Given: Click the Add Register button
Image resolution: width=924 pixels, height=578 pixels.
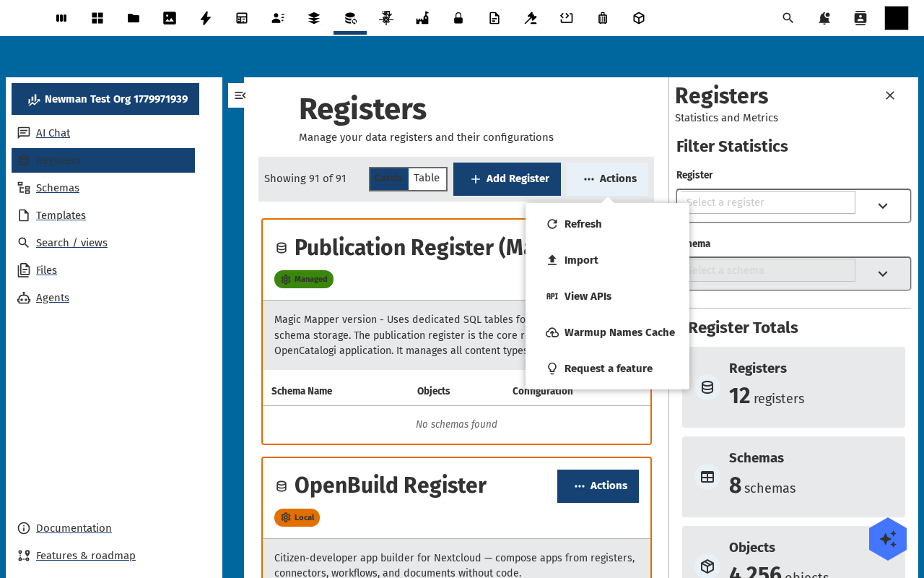Looking at the screenshot, I should [x=507, y=179].
